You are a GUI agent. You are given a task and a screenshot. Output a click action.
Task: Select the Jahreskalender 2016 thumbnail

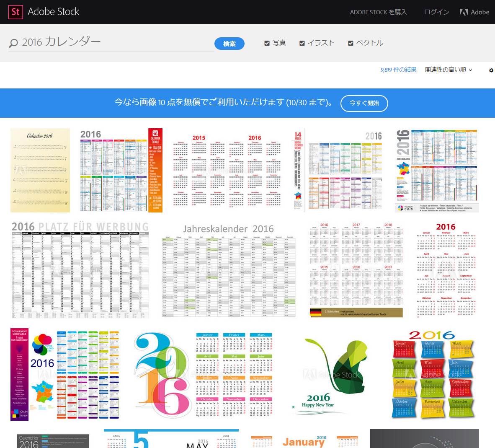click(x=229, y=270)
